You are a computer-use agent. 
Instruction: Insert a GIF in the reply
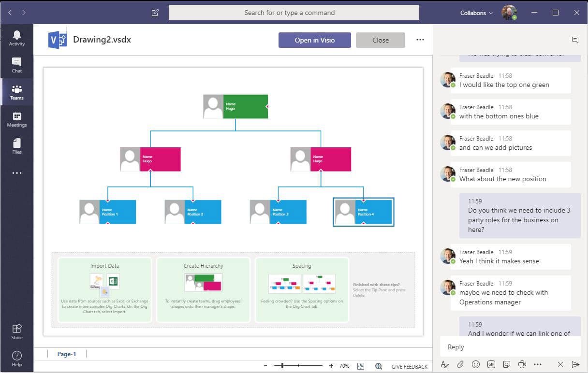tap(491, 364)
